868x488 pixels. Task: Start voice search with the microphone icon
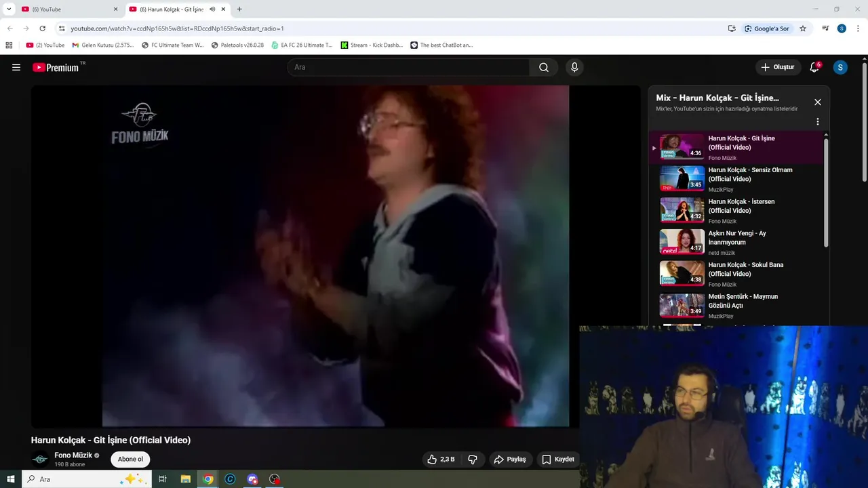pos(574,67)
